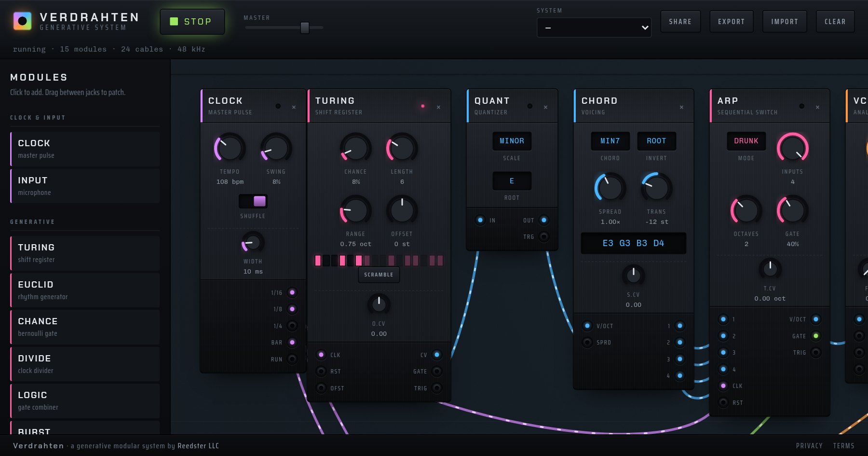Click the Turing Chance knob

pyautogui.click(x=355, y=148)
